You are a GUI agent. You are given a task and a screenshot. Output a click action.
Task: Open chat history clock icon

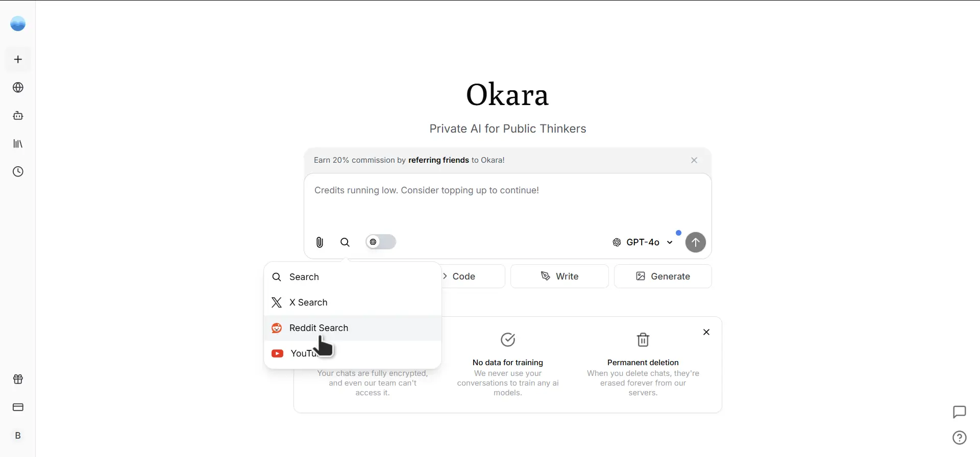(18, 171)
